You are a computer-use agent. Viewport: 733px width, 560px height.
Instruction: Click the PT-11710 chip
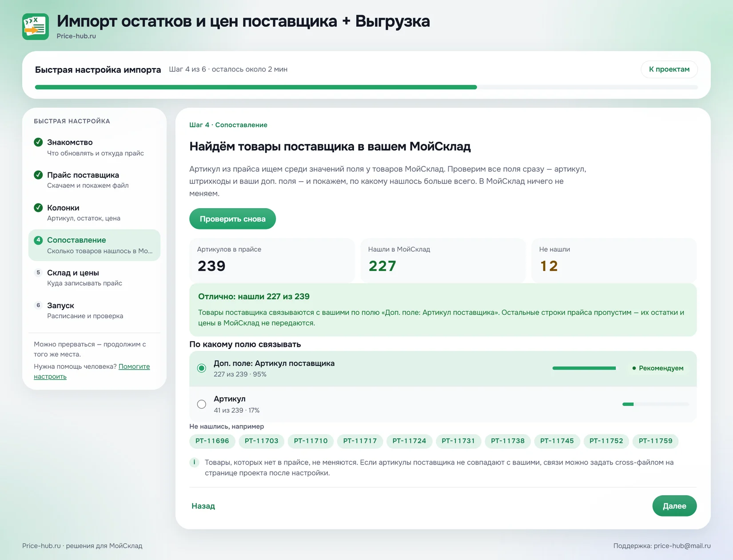coord(311,441)
